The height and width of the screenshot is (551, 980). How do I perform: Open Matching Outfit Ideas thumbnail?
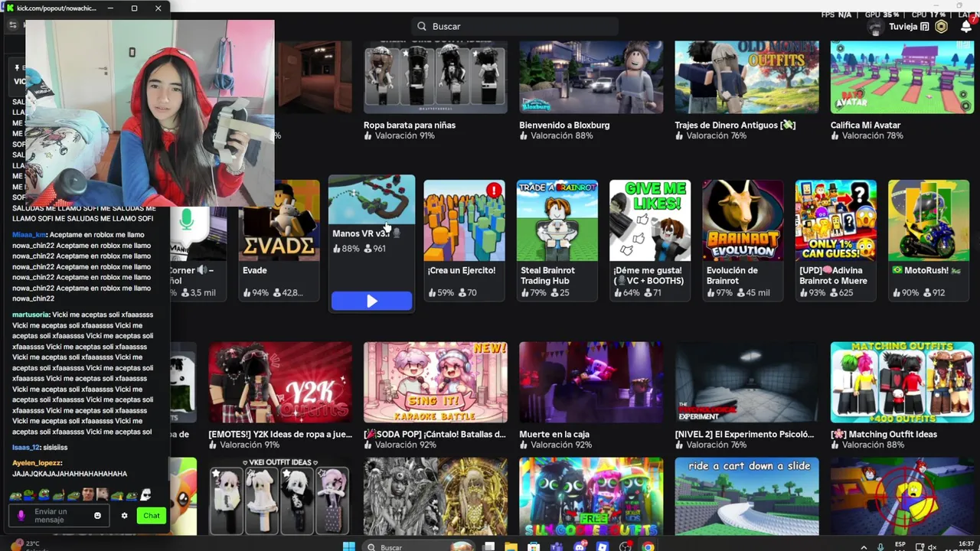click(x=902, y=382)
